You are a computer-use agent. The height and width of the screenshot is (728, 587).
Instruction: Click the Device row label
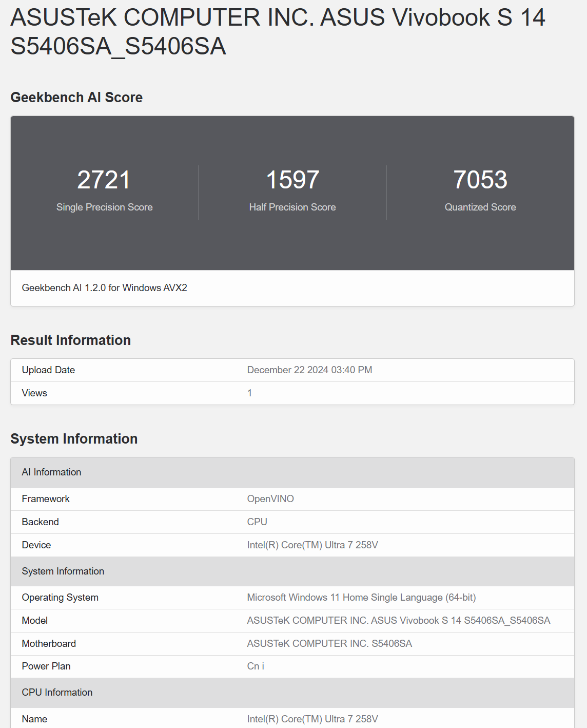tap(36, 545)
